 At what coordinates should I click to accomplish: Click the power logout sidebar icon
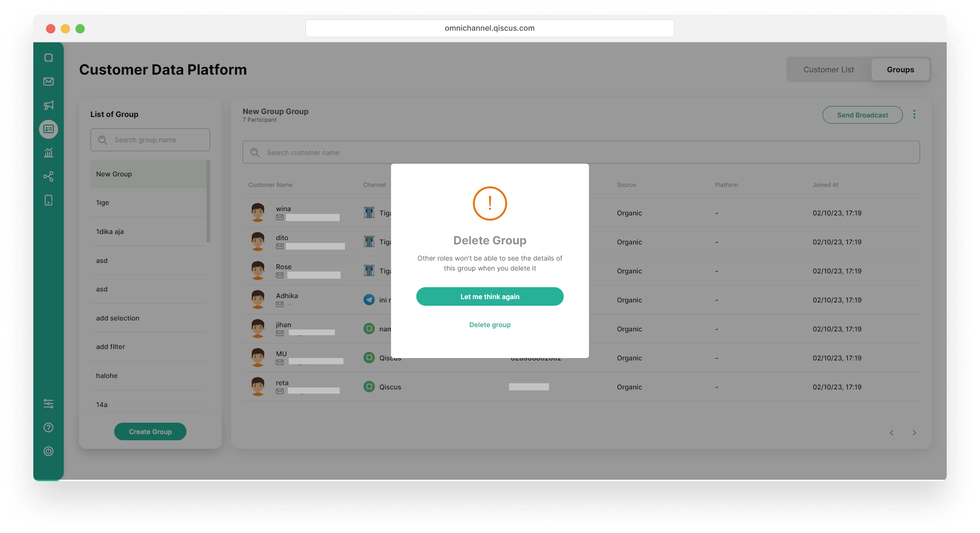pos(49,451)
